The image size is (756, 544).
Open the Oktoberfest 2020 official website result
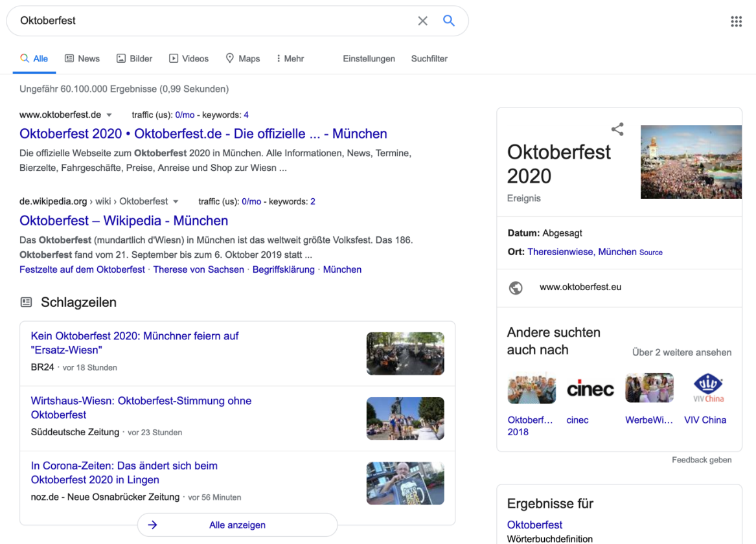pos(203,133)
